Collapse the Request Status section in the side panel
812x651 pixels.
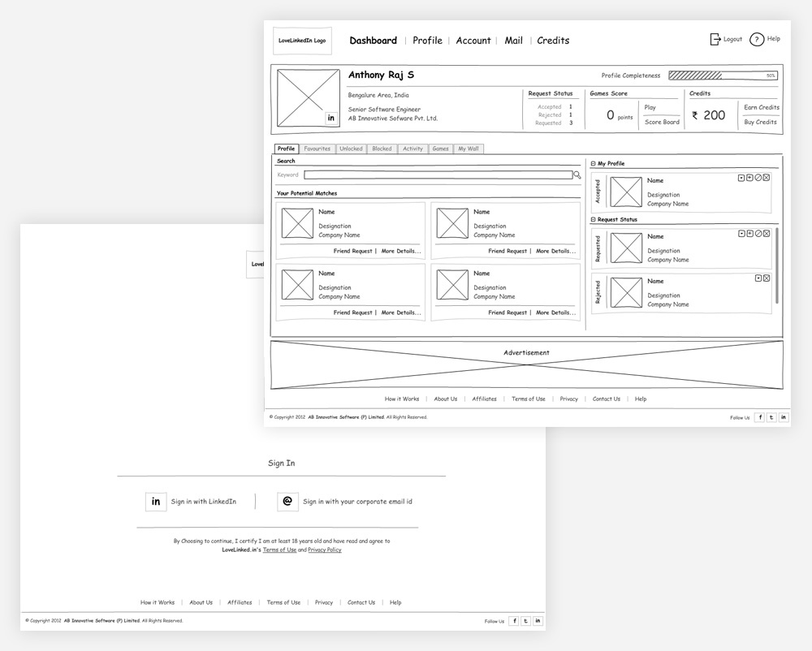pos(593,219)
